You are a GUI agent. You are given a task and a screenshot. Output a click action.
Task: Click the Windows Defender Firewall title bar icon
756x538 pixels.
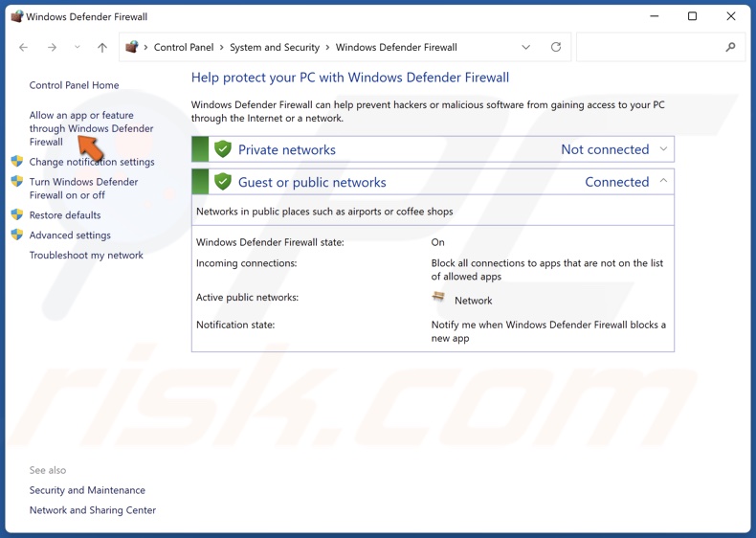[17, 16]
